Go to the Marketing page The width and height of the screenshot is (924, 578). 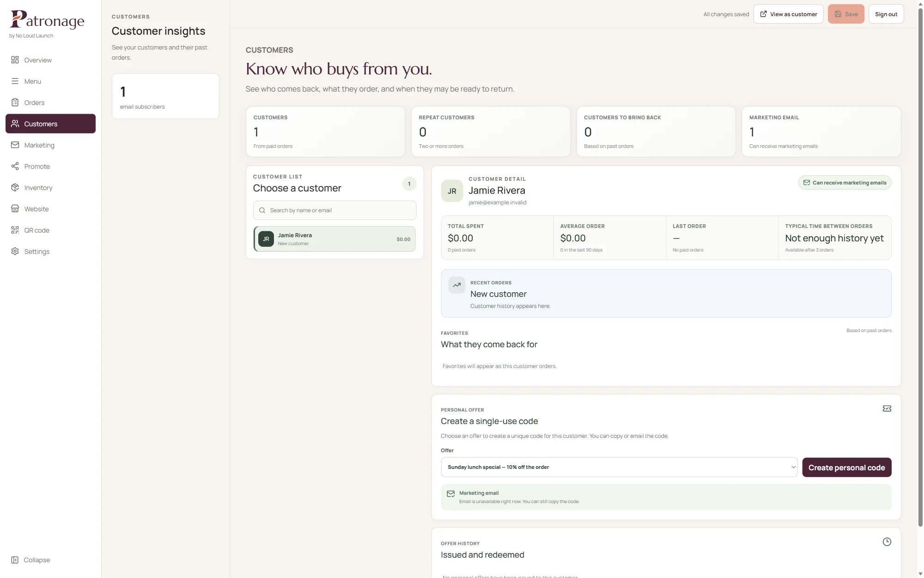[50, 145]
